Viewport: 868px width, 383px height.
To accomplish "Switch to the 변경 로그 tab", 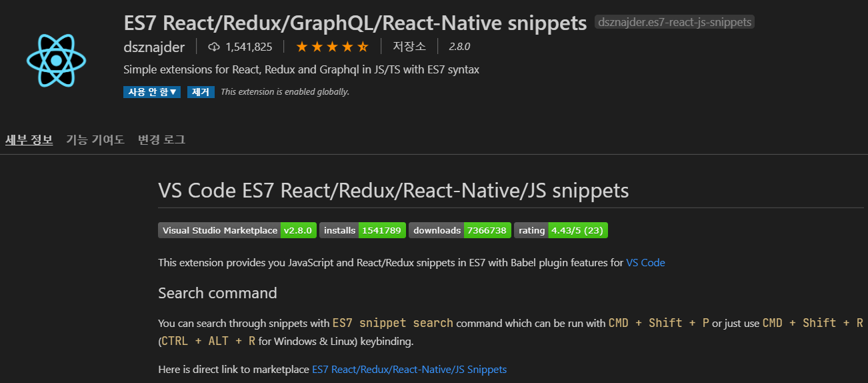I will click(x=161, y=139).
